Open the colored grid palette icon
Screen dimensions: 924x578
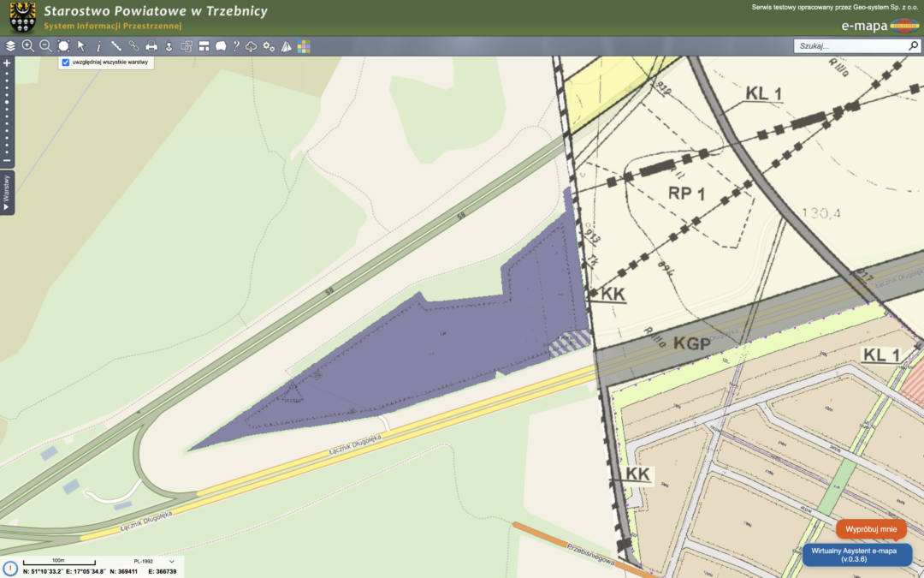[x=304, y=46]
